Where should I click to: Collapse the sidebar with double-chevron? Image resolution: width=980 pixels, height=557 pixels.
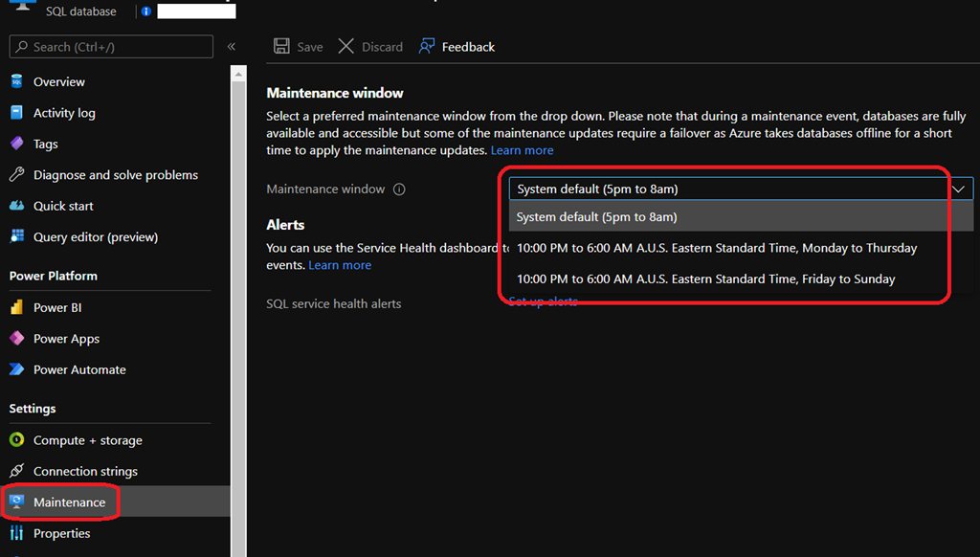coord(232,47)
